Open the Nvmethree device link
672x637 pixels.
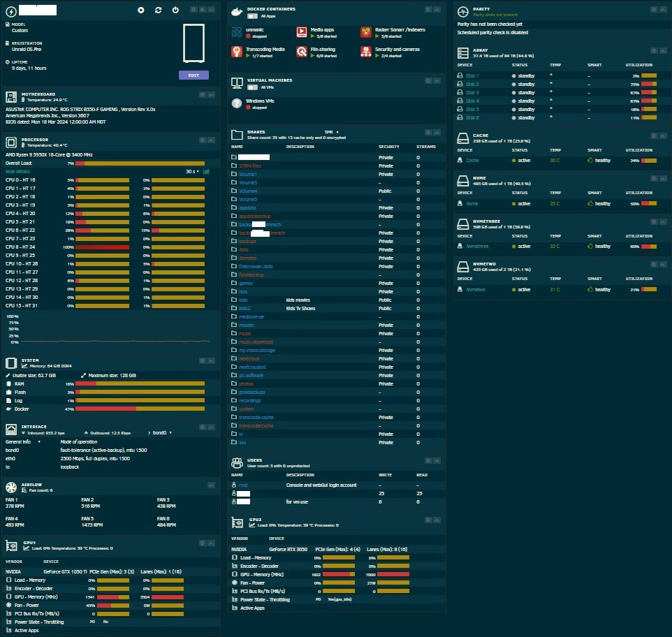[477, 247]
